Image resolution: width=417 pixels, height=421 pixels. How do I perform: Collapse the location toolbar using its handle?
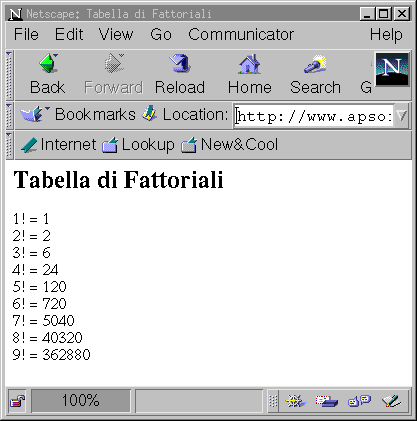tap(9, 116)
